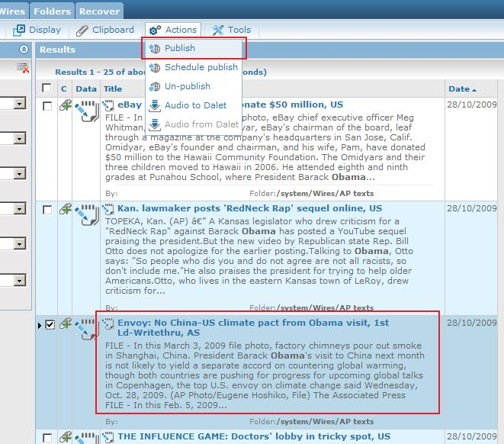
Task: Open the Kan. lawmaker 'RedNeck Rap' story link
Action: click(250, 208)
